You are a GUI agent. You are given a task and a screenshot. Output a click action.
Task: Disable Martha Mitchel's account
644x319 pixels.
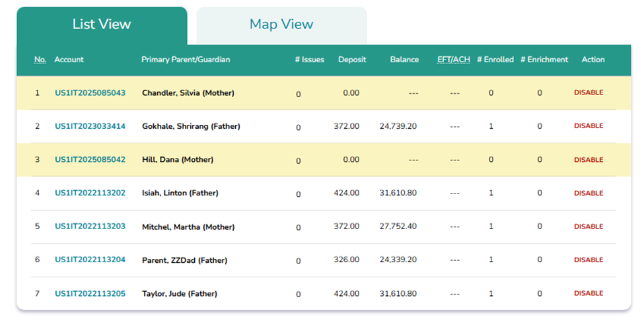click(589, 227)
